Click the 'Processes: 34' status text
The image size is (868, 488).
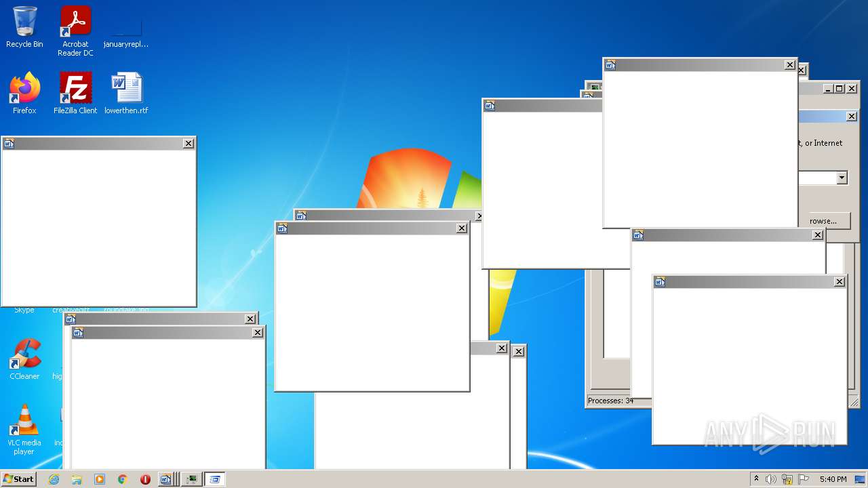[x=610, y=401]
